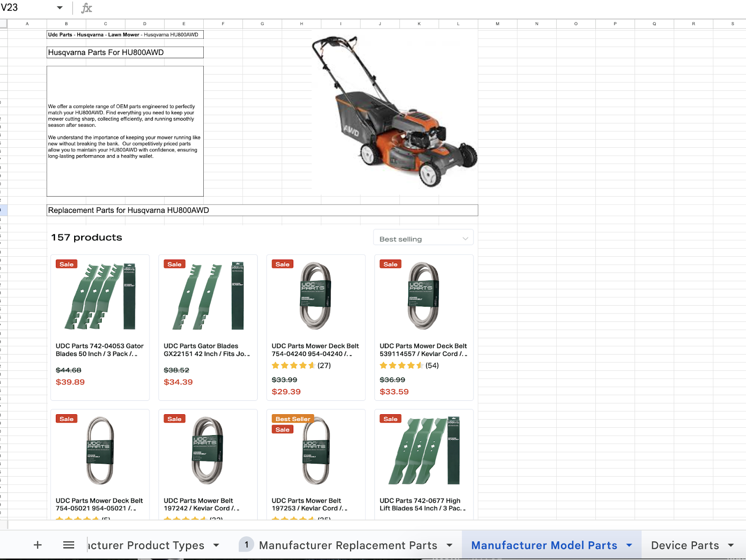
Task: Open the Name Box dropdown arrow
Action: 60,8
